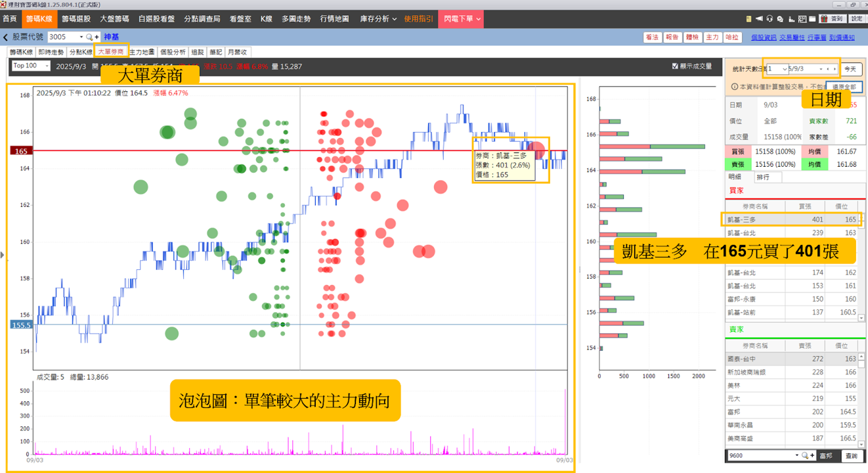This screenshot has height=473, width=868.
Task: Open the 行事曆 link
Action: [817, 38]
